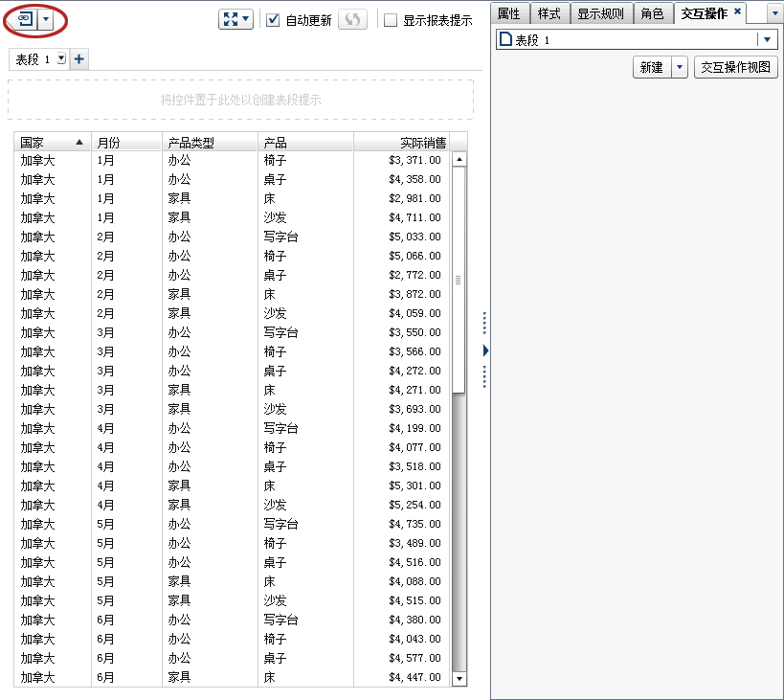784x700 pixels.
Task: Open the maximize view icon above the table
Action: [x=231, y=18]
